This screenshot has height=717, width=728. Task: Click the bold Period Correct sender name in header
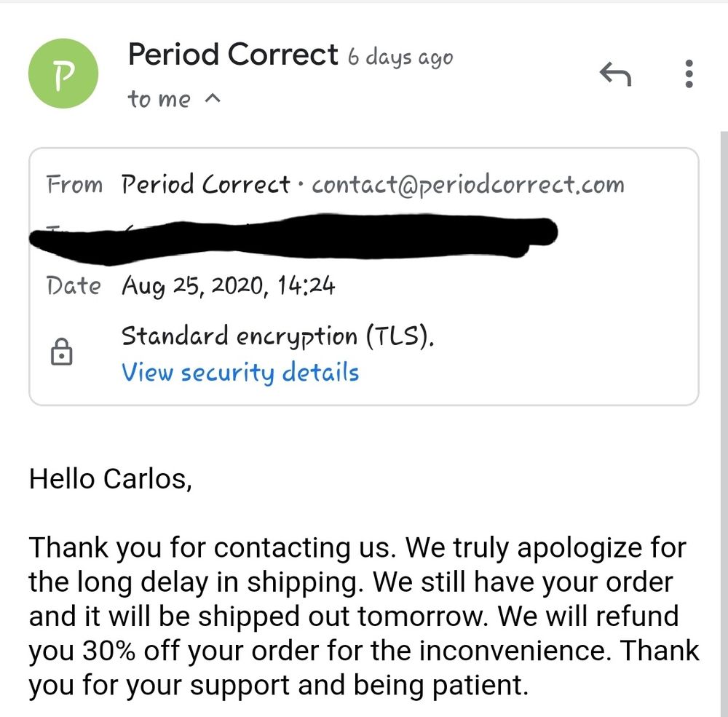pos(233,55)
